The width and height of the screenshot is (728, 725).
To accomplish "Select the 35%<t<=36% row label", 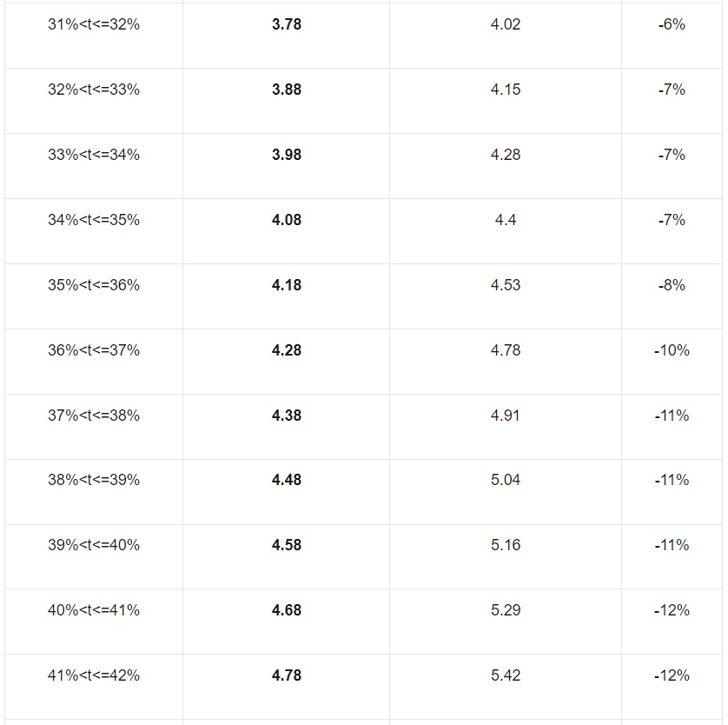I will coord(94,285).
